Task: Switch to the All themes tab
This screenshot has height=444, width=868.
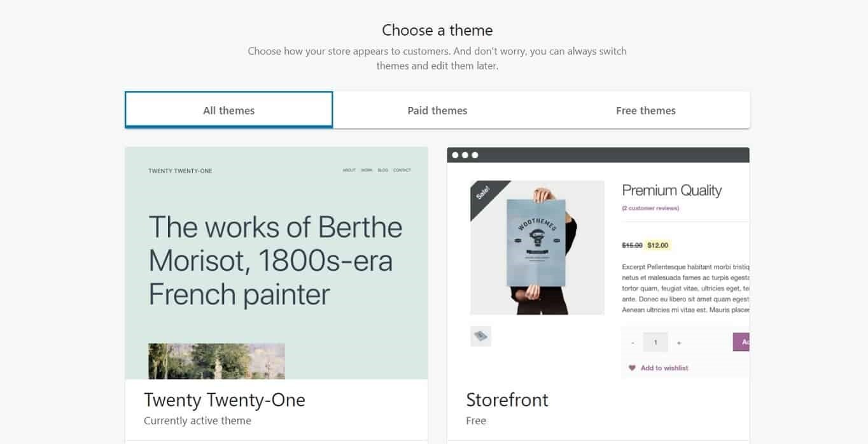Action: [228, 110]
